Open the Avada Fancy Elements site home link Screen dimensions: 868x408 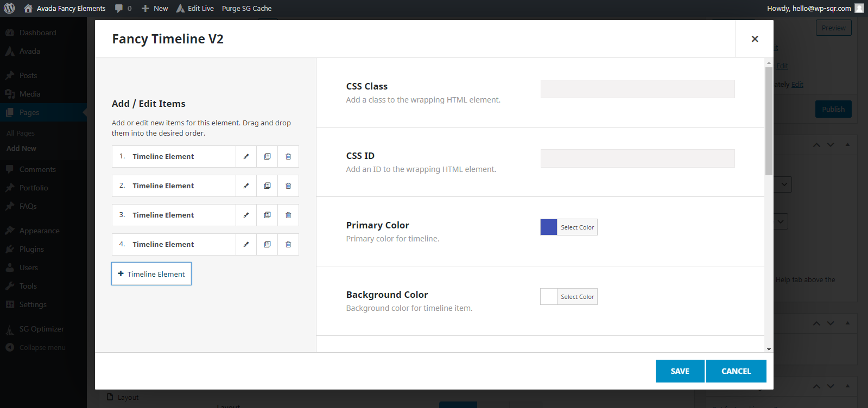65,8
